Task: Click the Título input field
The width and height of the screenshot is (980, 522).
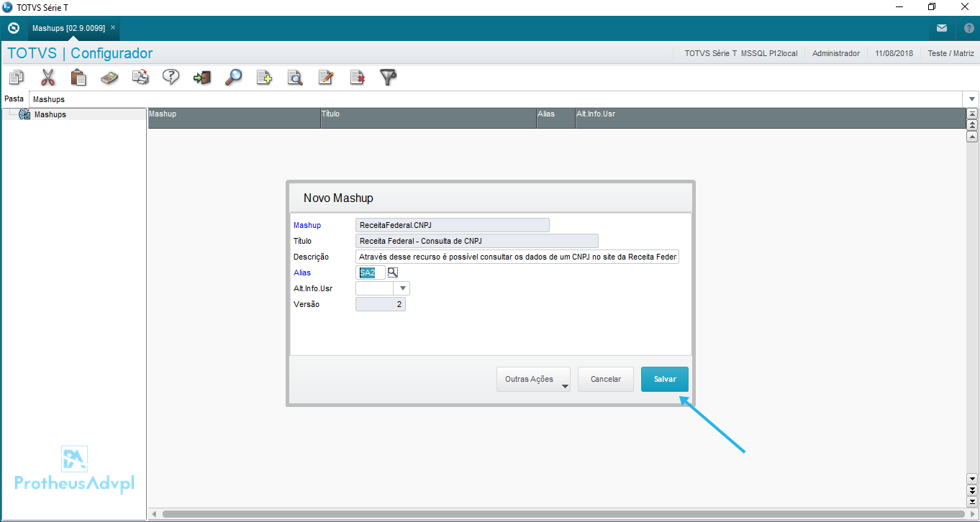Action: point(477,241)
